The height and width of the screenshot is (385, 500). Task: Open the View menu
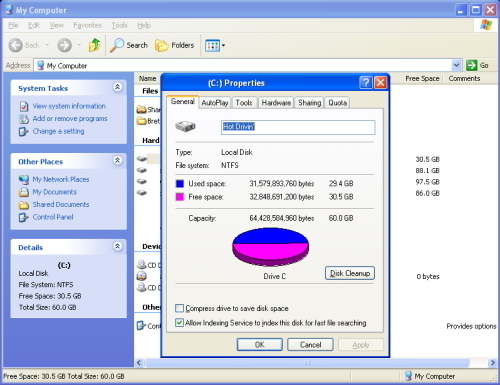point(57,25)
